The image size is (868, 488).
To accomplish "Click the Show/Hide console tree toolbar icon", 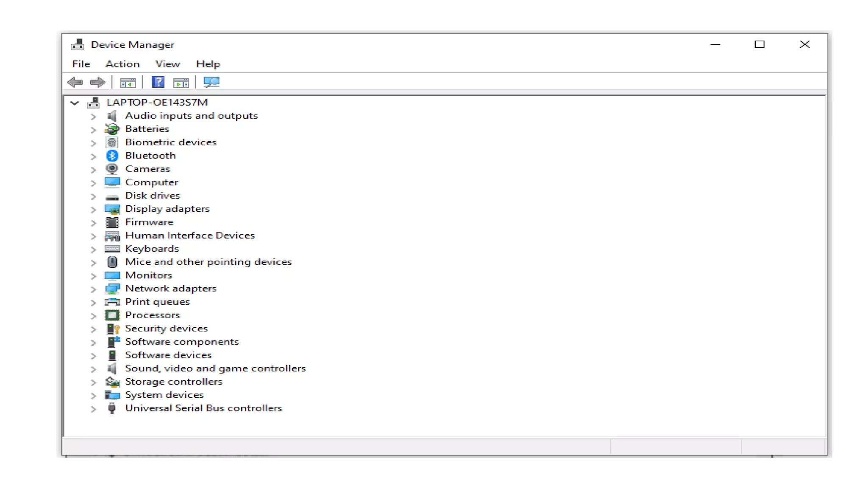I will [128, 83].
